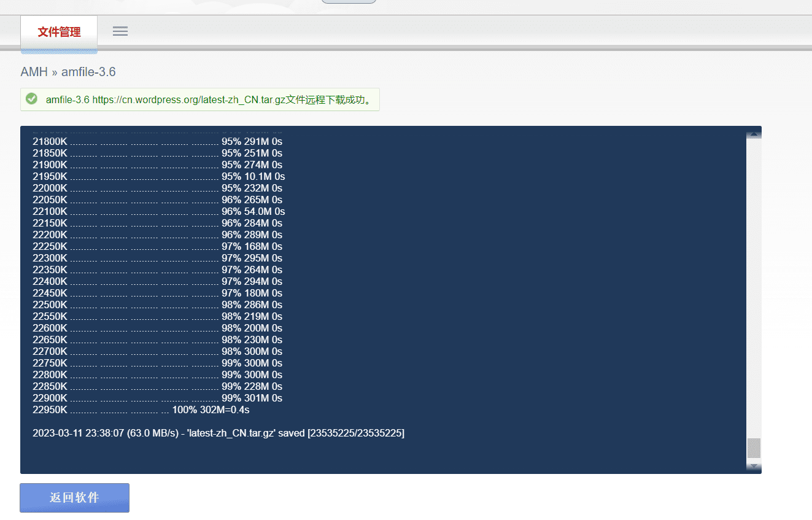Click the green success checkmark icon
Image resolution: width=812 pixels, height=520 pixels.
(32, 99)
